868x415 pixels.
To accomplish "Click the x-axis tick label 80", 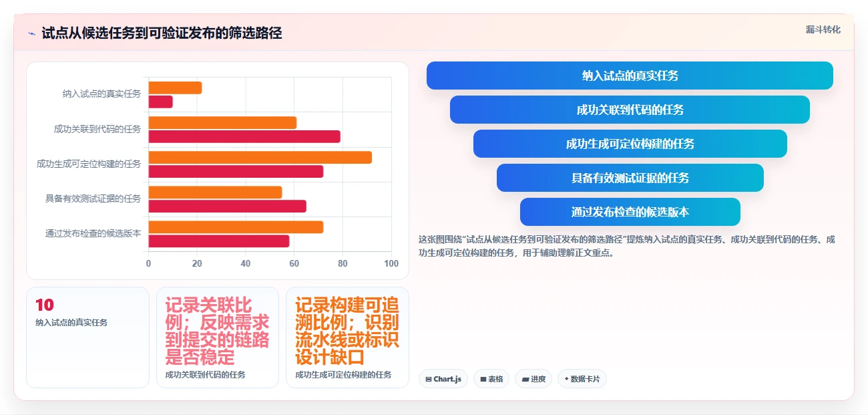I will click(x=343, y=263).
